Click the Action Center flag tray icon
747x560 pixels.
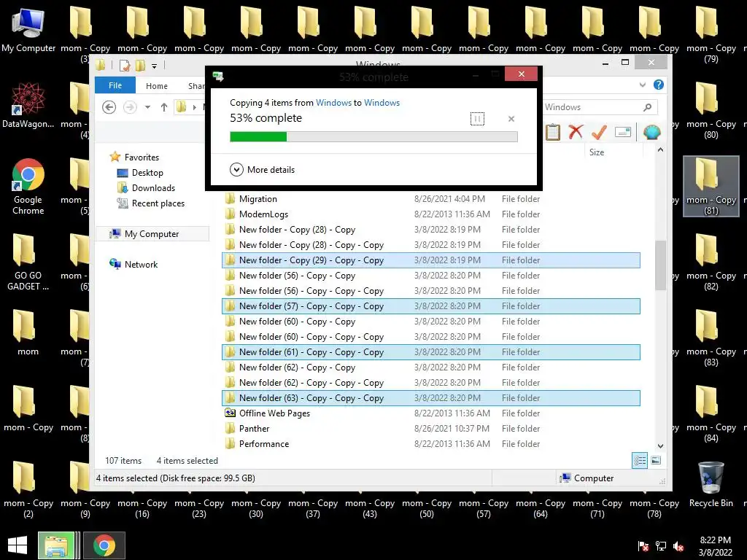[x=643, y=546]
